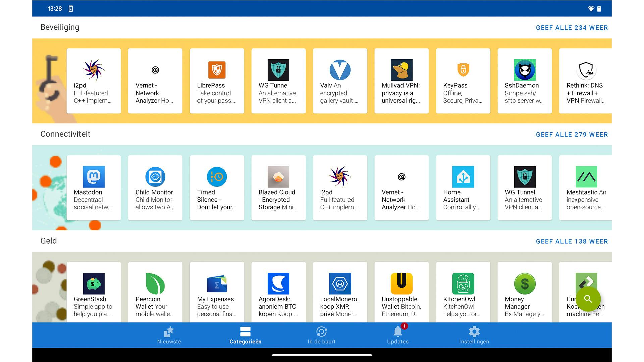Screen dimensions: 644x362
Task: Open the Timed Silence app card
Action: (217, 188)
